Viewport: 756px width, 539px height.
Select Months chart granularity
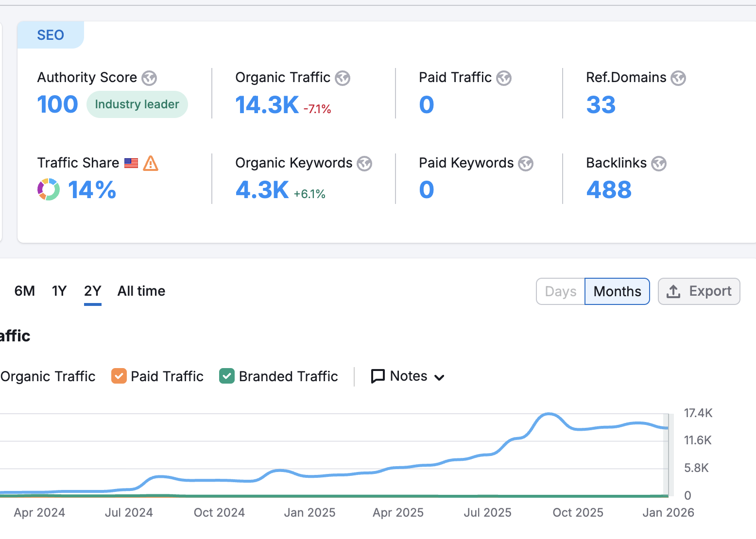point(617,291)
